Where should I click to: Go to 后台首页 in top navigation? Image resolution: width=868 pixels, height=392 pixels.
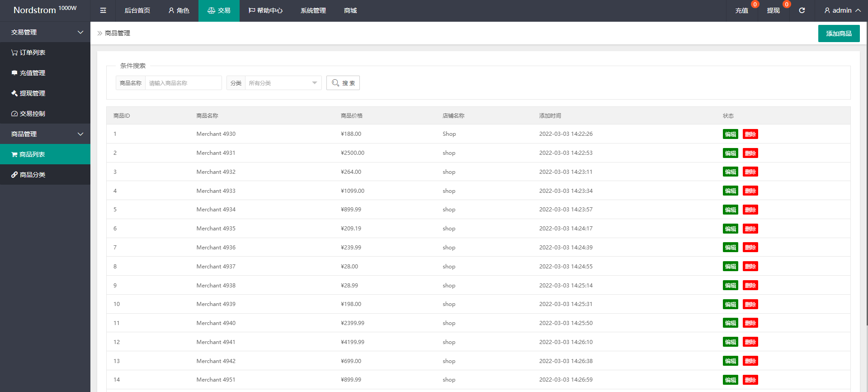pos(137,10)
